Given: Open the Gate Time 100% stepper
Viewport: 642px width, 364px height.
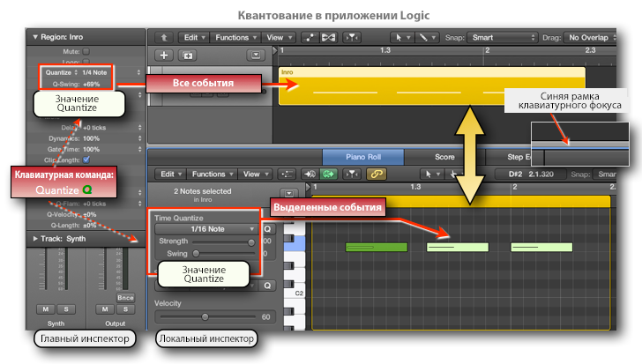Looking at the screenshot, I should pos(139,149).
